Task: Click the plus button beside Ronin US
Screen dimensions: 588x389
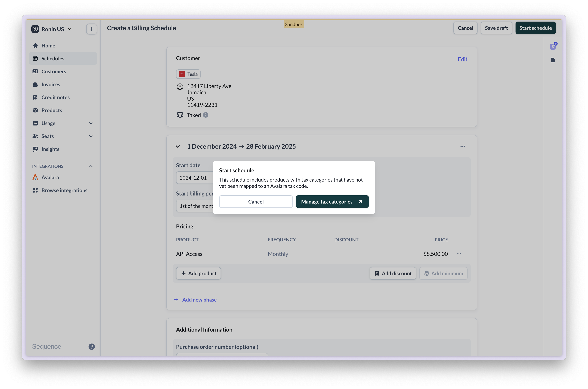Action: click(91, 29)
